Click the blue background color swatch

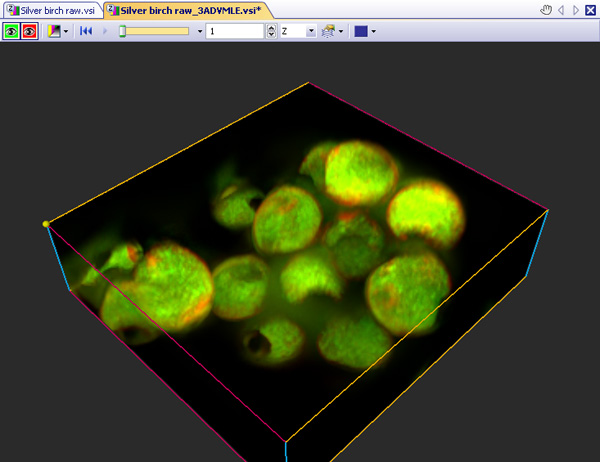coord(360,31)
